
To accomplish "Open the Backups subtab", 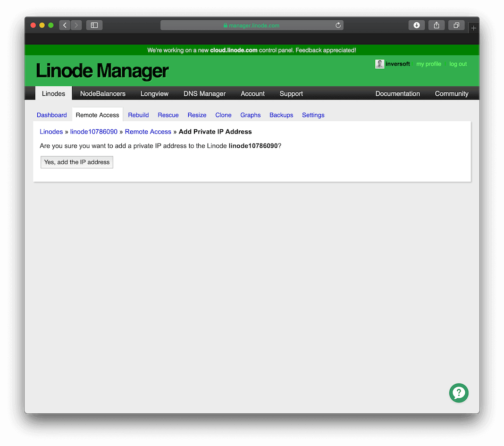I will [x=281, y=115].
